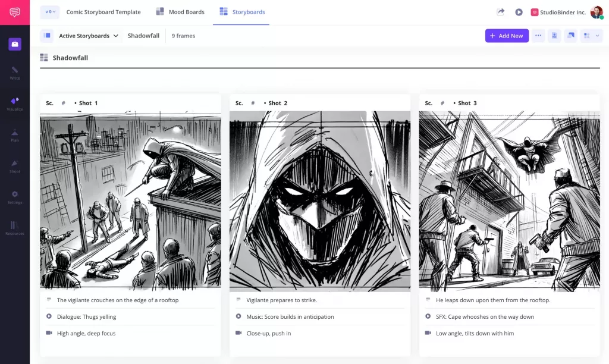The height and width of the screenshot is (364, 609).
Task: Click the share arrow icon in the header
Action: pyautogui.click(x=500, y=11)
